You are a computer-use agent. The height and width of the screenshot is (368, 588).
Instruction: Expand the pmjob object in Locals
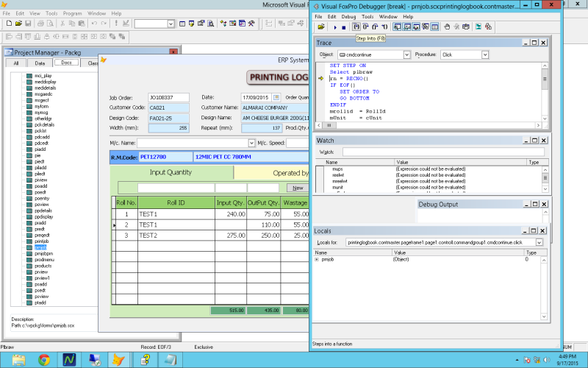[317, 260]
